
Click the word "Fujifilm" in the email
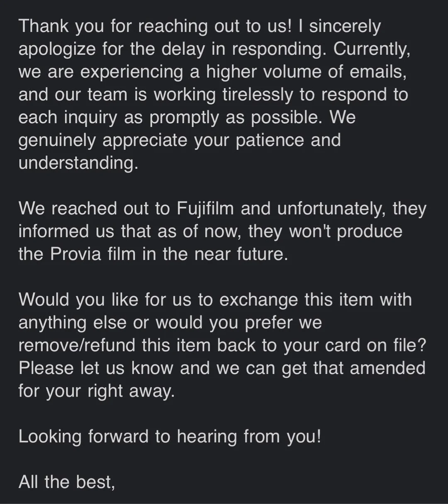pos(205,209)
